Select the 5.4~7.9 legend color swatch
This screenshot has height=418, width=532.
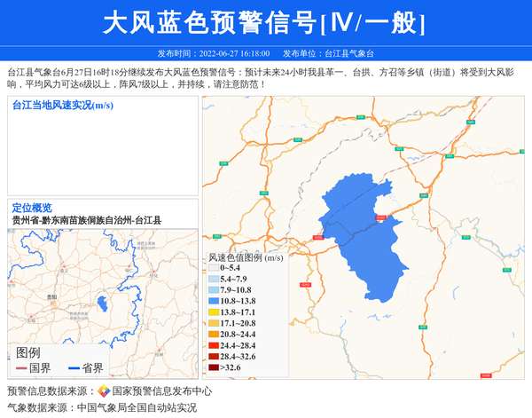click(x=214, y=280)
